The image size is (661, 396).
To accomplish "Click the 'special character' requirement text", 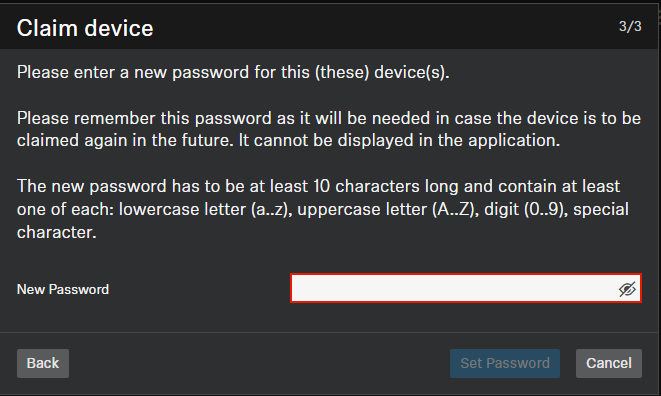I will point(323,221).
